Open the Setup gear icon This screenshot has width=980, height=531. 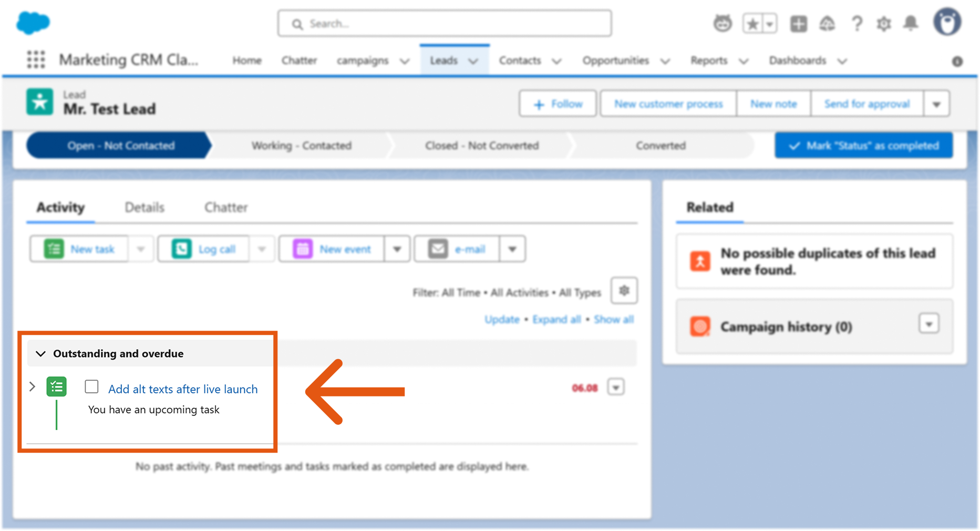884,24
